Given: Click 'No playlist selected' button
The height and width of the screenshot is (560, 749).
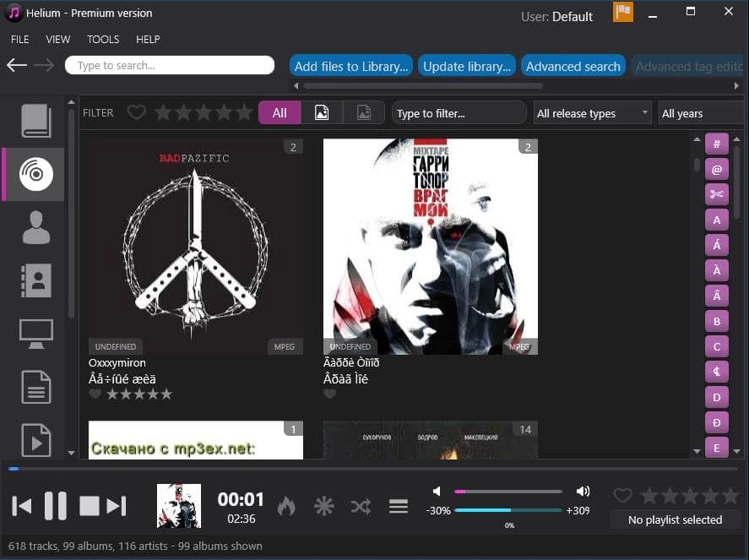Looking at the screenshot, I should [x=675, y=519].
